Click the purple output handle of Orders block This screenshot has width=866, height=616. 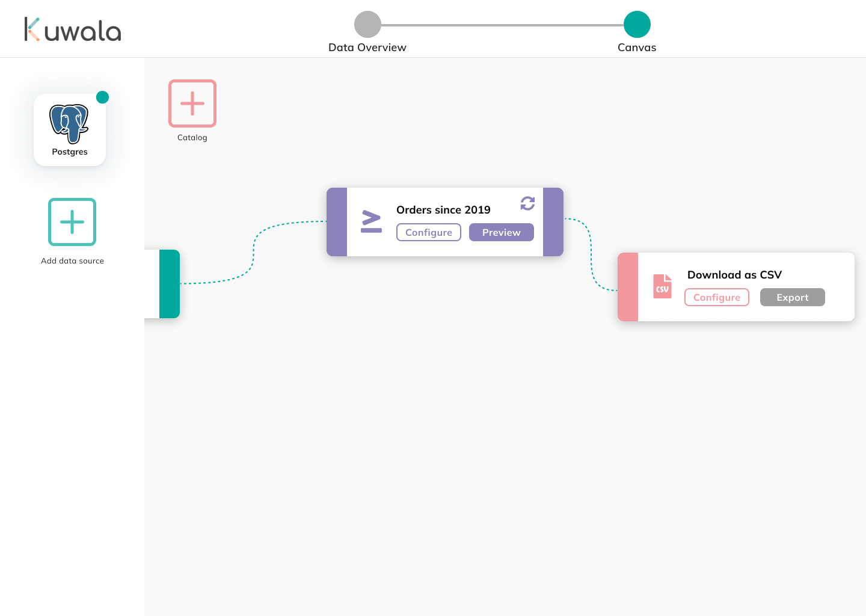coord(553,222)
